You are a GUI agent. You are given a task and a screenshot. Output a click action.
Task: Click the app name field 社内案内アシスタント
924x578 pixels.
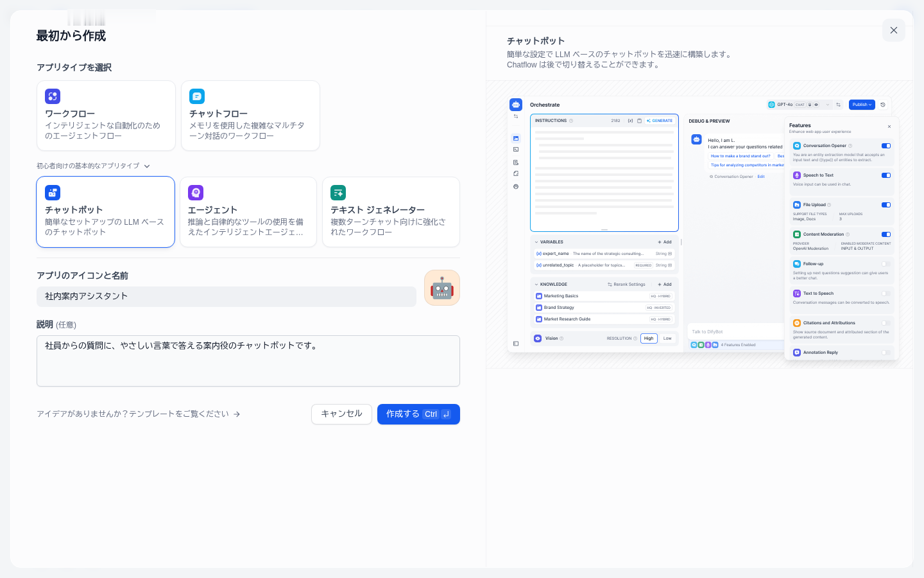227,296
